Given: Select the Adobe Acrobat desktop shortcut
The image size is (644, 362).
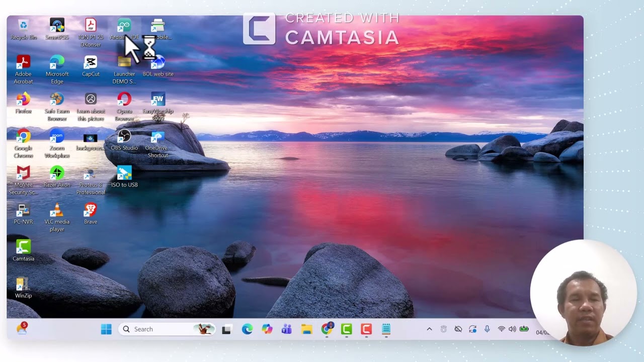Looking at the screenshot, I should click(23, 70).
